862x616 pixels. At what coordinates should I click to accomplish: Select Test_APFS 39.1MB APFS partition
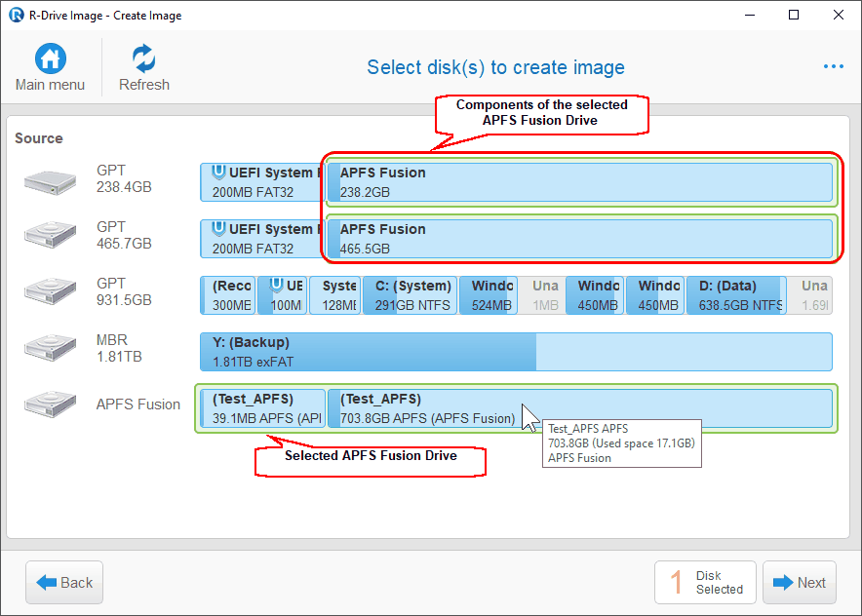tap(262, 408)
